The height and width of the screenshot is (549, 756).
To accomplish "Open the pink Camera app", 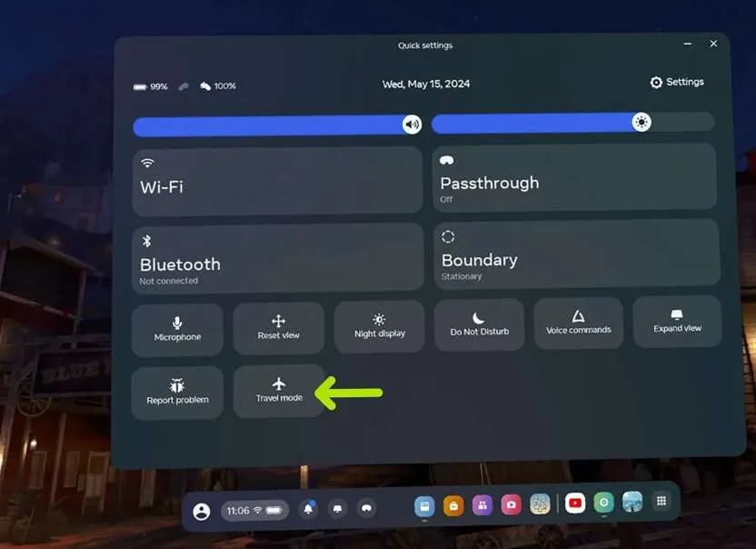I will pos(511,505).
